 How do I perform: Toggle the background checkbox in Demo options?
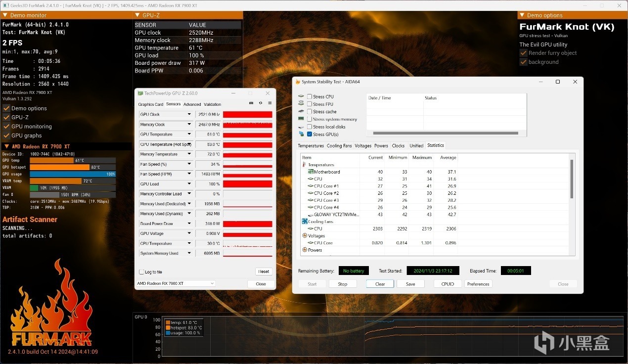[x=523, y=62]
